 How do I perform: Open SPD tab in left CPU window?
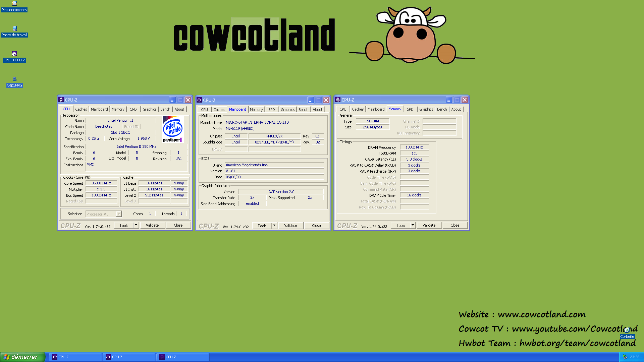point(133,109)
